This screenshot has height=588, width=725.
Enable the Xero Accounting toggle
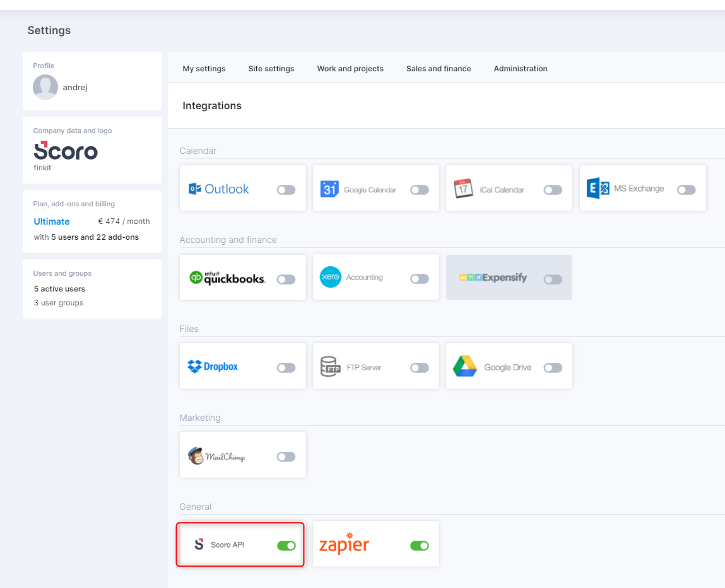coord(420,279)
